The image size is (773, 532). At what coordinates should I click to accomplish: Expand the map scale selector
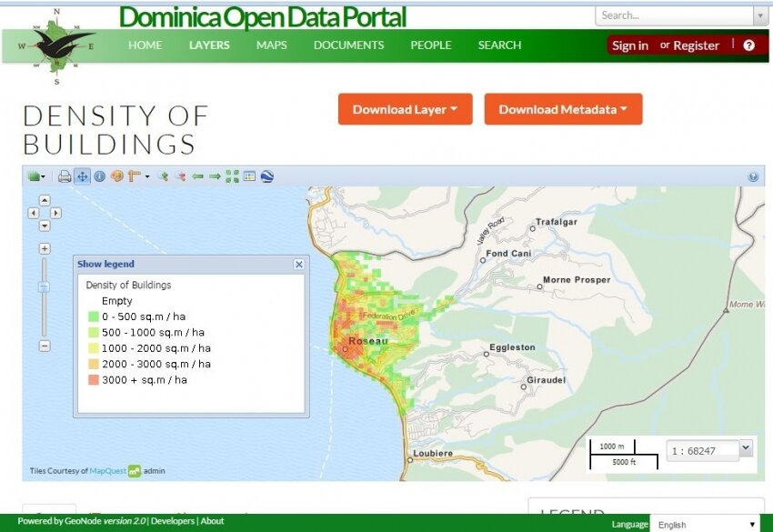(746, 447)
